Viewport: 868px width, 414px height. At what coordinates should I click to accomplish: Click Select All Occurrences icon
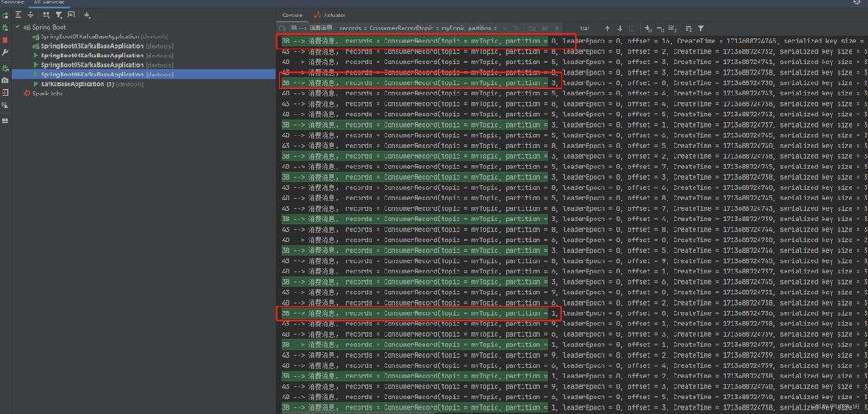(673, 29)
